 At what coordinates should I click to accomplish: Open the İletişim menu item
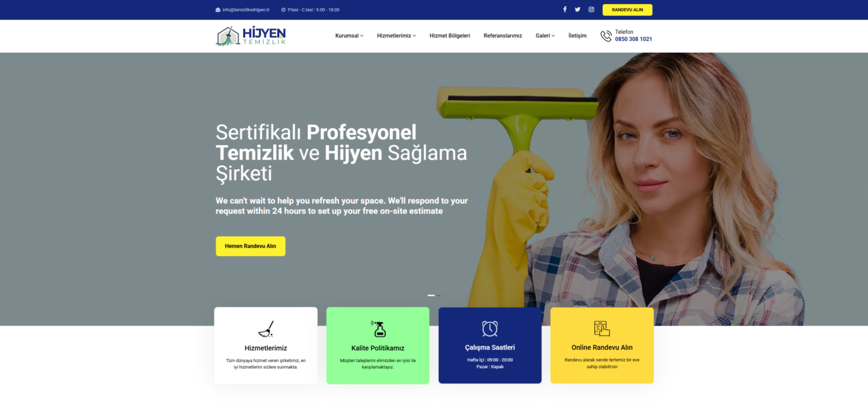click(x=578, y=36)
